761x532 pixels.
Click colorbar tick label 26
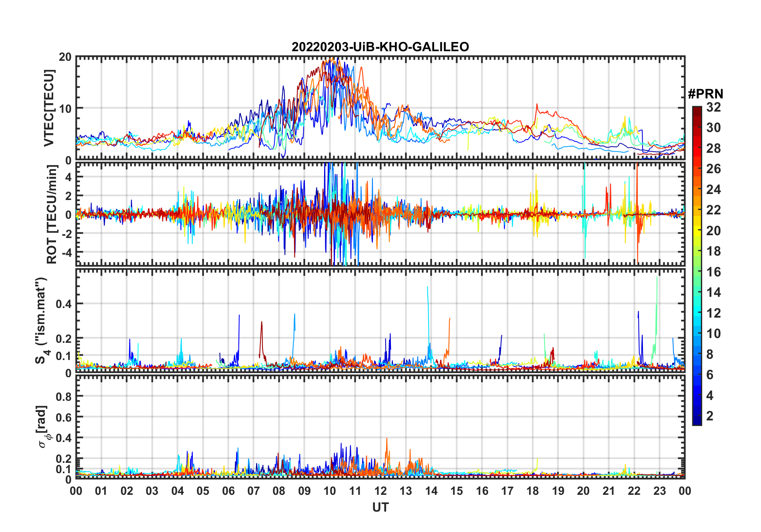pyautogui.click(x=713, y=169)
